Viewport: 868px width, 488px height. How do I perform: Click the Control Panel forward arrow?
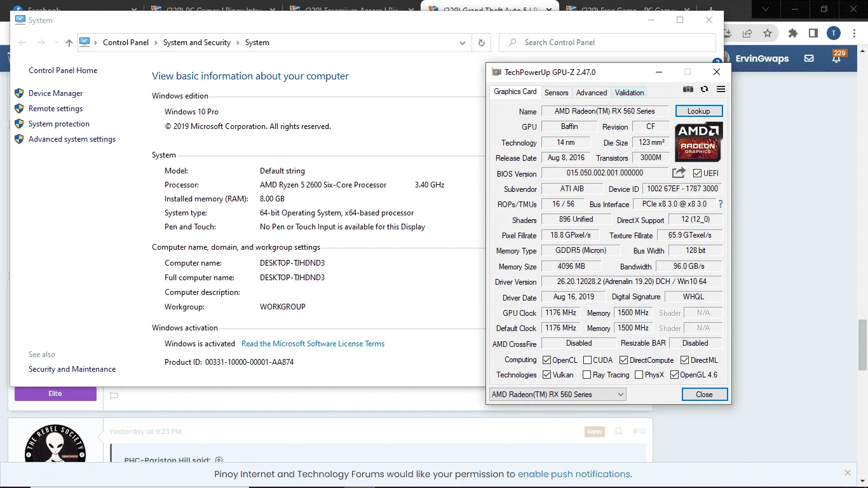tap(41, 43)
